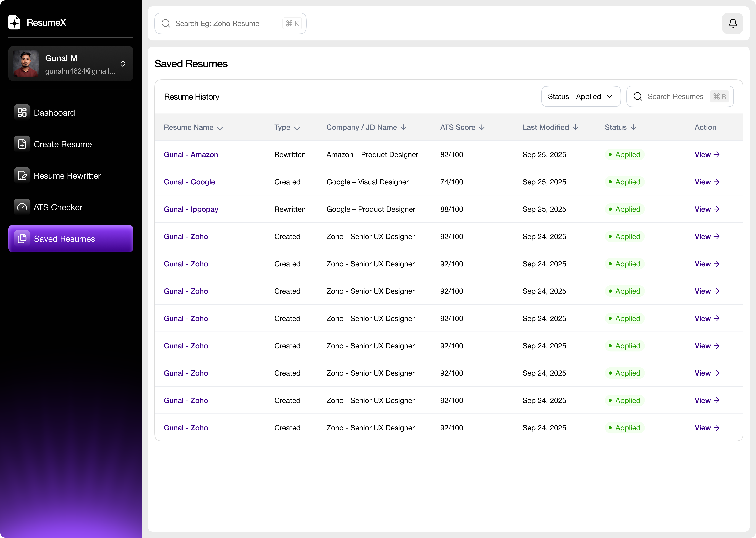Screen dimensions: 756x538
Task: Click the Create Resume sidebar icon
Action: pyautogui.click(x=22, y=144)
